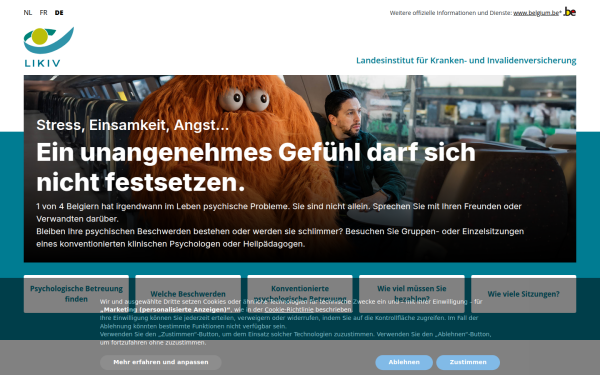Image resolution: width=600 pixels, height=375 pixels.
Task: Select the DE language option
Action: point(59,13)
